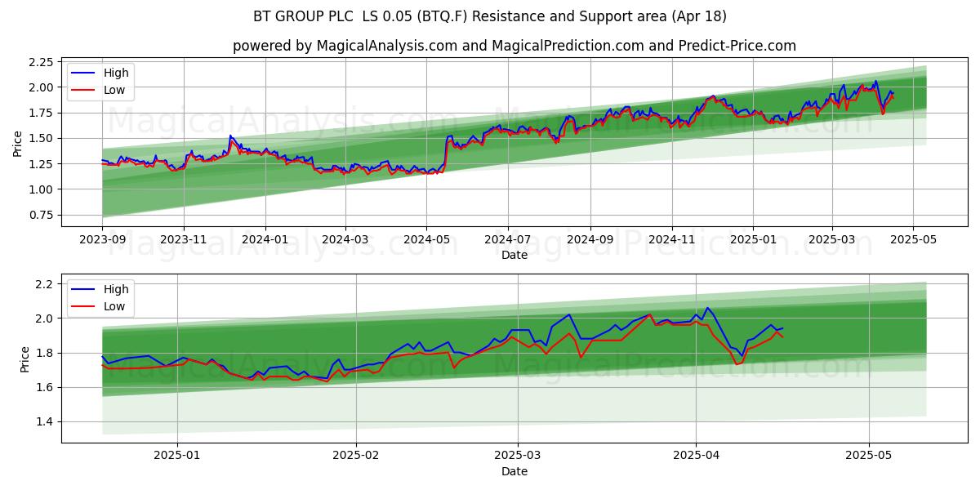
Task: Click 'Low' in the upper chart legend
Action: pyautogui.click(x=114, y=90)
